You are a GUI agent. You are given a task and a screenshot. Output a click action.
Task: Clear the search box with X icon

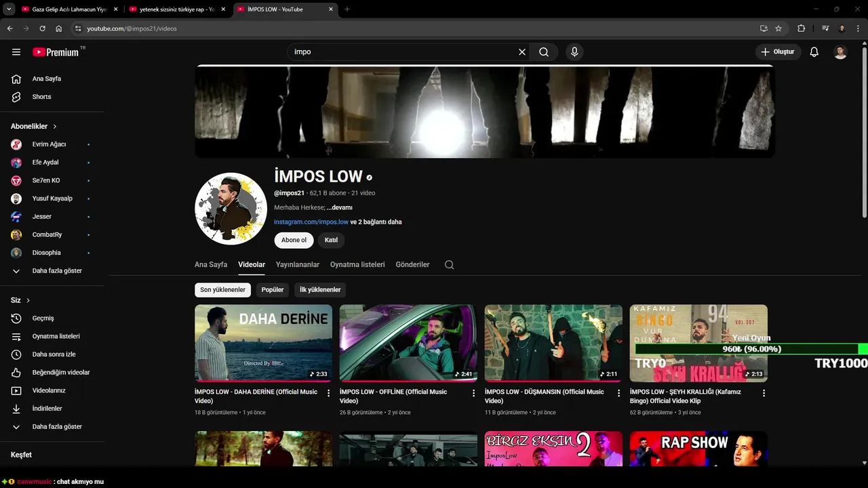click(522, 52)
